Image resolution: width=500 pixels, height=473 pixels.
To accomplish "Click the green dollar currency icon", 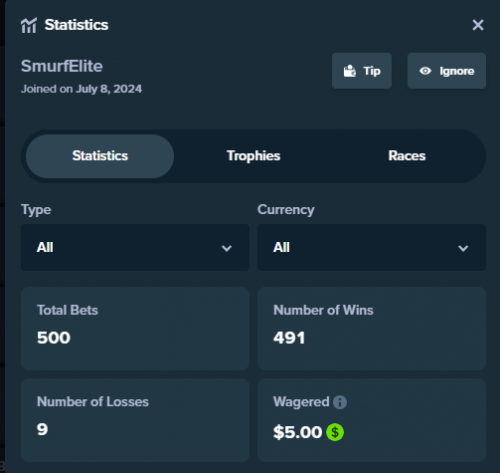I will [x=335, y=432].
